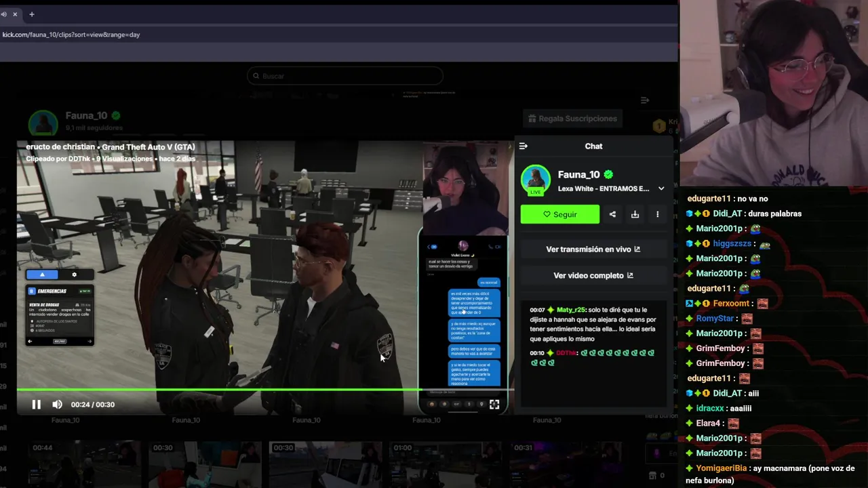
Task: Click the Maty_r25 username in clip chat
Action: [x=571, y=310]
